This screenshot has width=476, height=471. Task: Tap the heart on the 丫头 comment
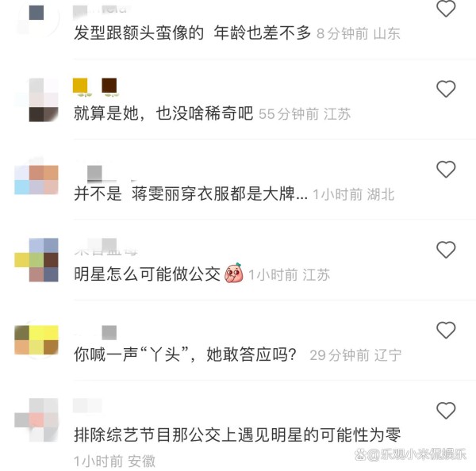coord(446,330)
